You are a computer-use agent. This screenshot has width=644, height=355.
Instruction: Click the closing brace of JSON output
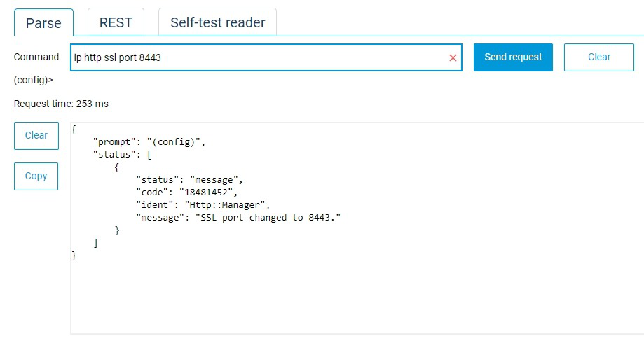point(74,256)
